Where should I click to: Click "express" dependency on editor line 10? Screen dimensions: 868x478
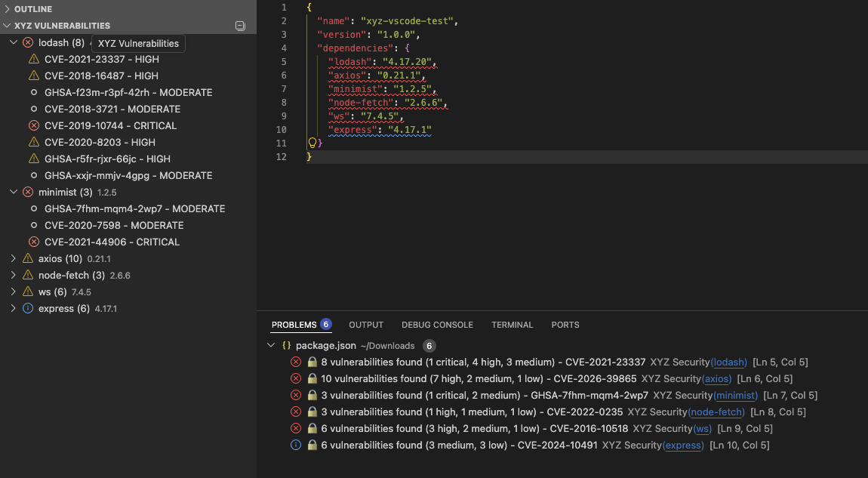pos(352,130)
